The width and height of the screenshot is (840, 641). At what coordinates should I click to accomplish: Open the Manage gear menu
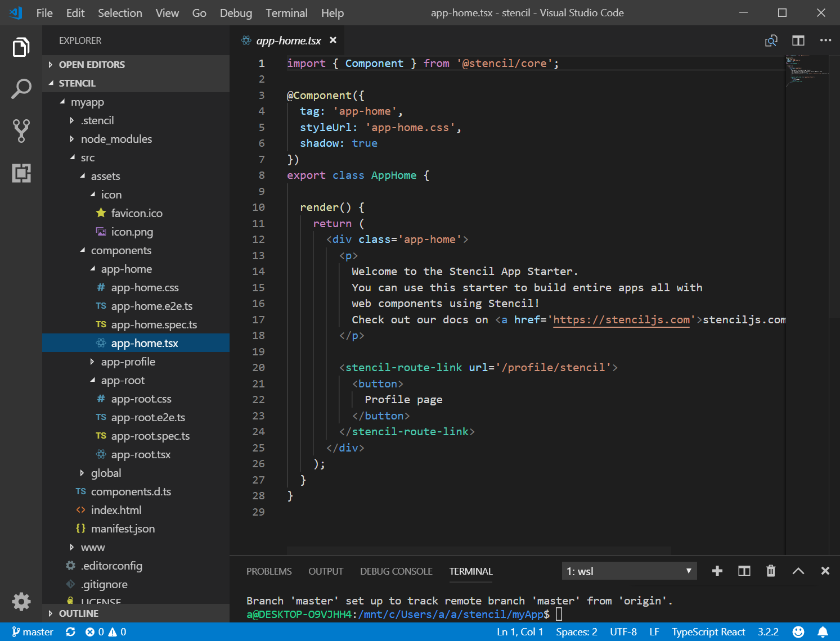point(21,602)
